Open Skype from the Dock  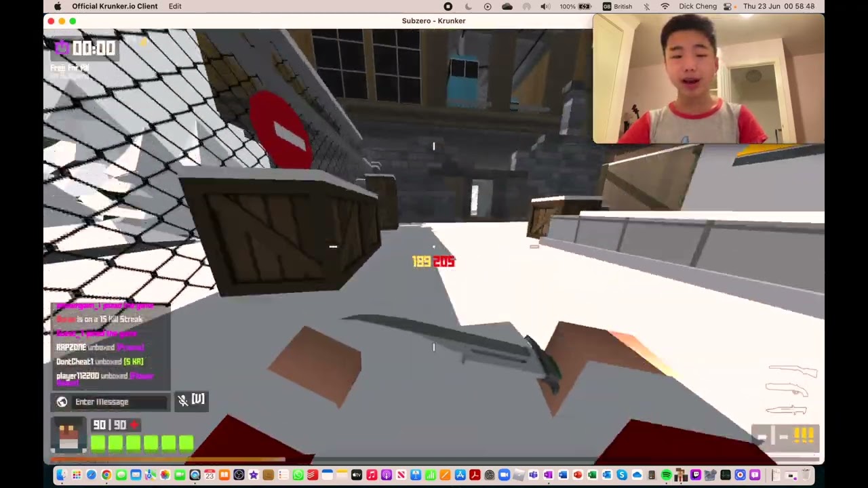coord(622,475)
